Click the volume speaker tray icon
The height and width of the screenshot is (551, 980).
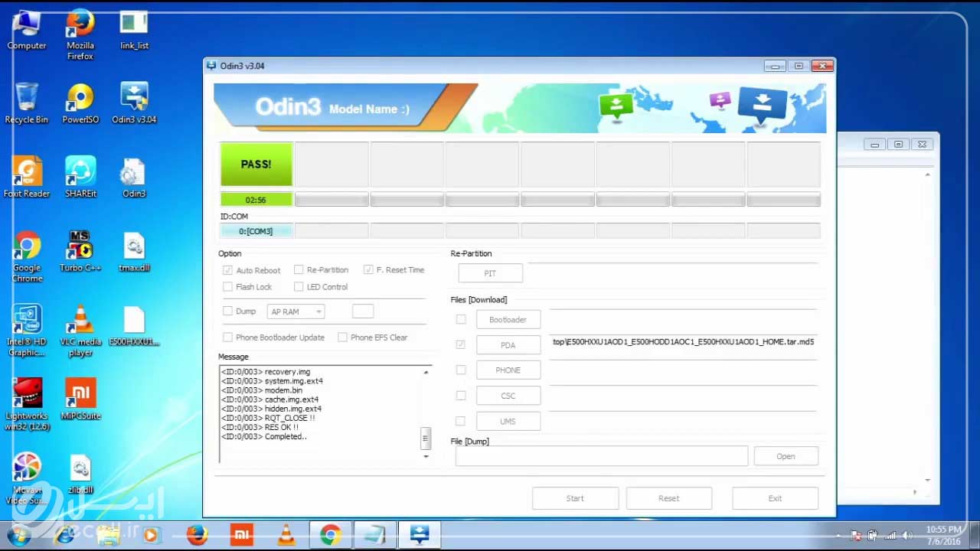[908, 536]
